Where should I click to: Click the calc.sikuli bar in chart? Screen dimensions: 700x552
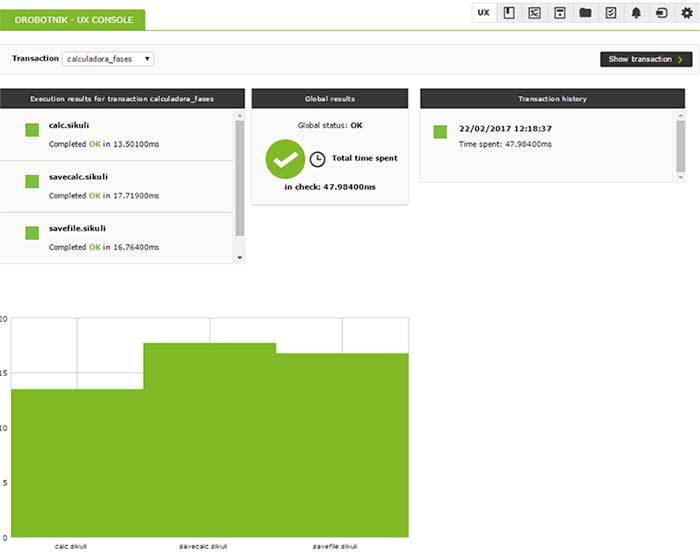[x=77, y=463]
